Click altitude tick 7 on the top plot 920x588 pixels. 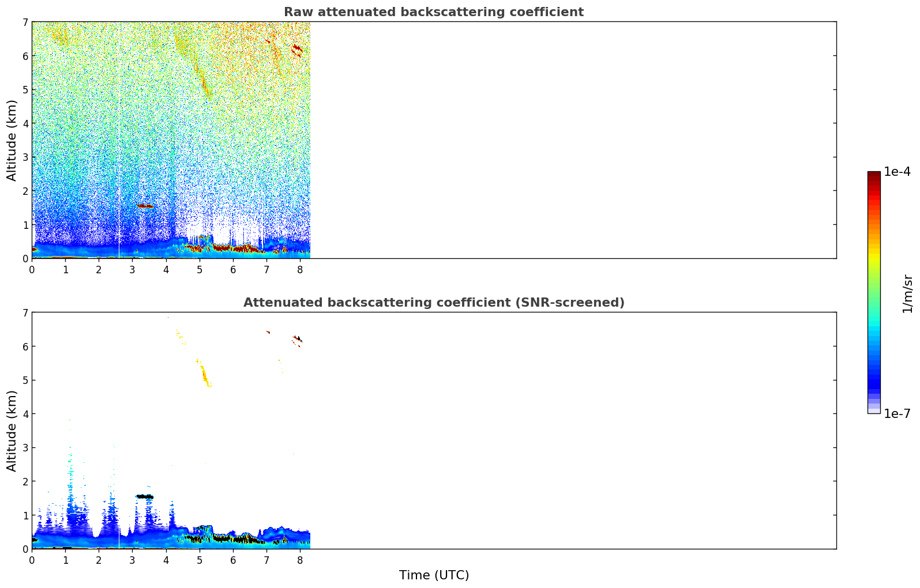(25, 22)
